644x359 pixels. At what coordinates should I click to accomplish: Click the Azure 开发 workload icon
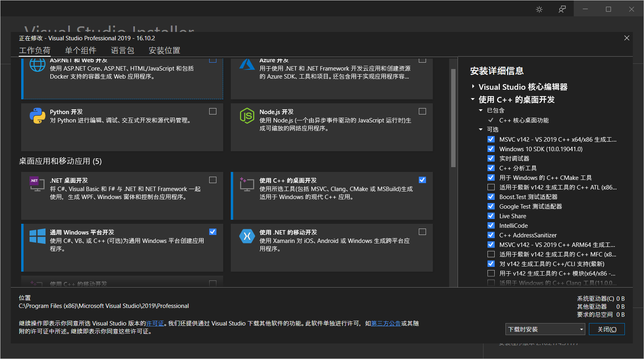(x=247, y=65)
